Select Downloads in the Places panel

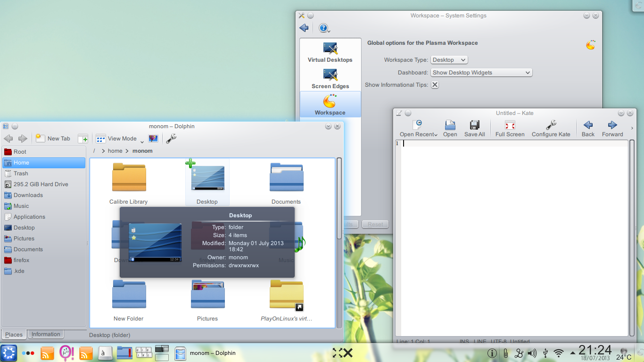(x=44, y=195)
